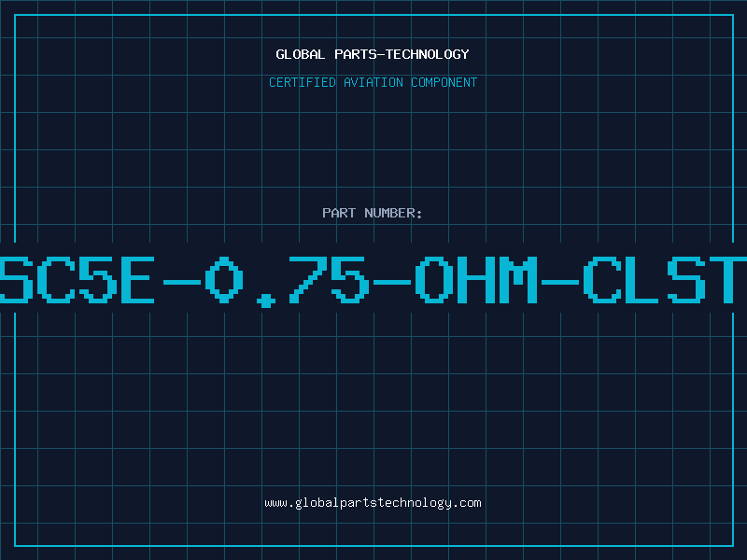747x560 pixels.
Task: Select the word CERTIFIED in the subtitle
Action: 303,82
